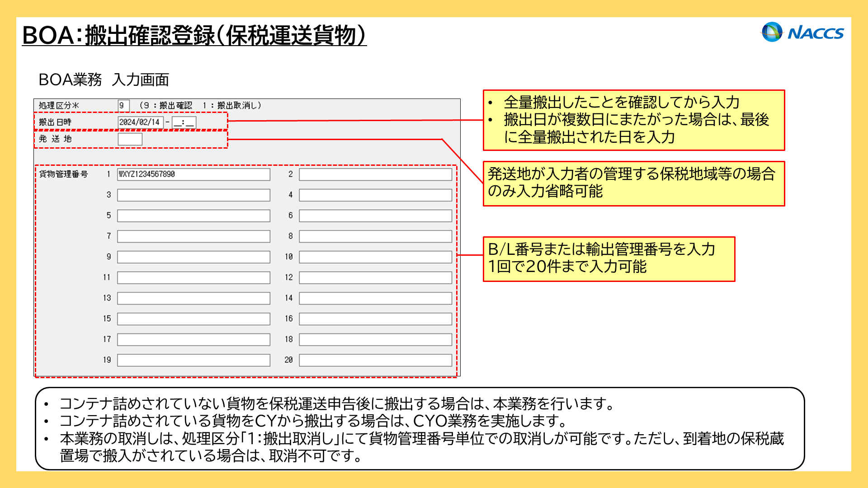Click the hint text (9:搬出確認 1:搬出取消し)
The height and width of the screenshot is (488, 868).
200,106
